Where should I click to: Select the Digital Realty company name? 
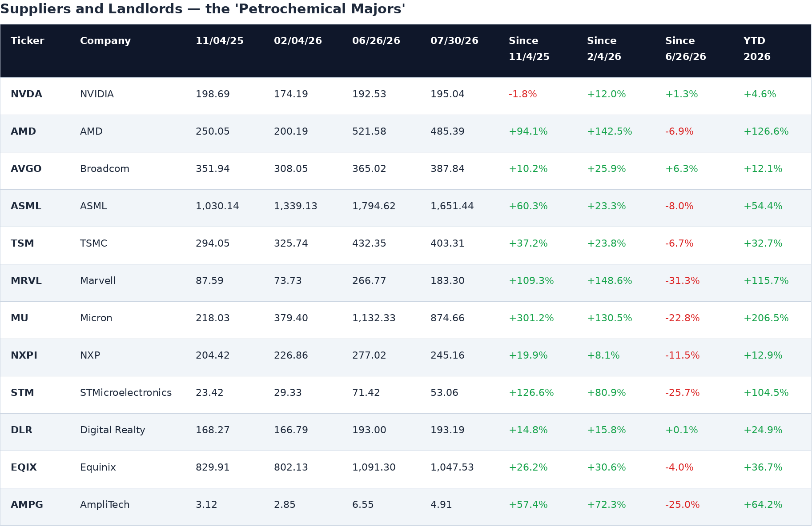[113, 430]
